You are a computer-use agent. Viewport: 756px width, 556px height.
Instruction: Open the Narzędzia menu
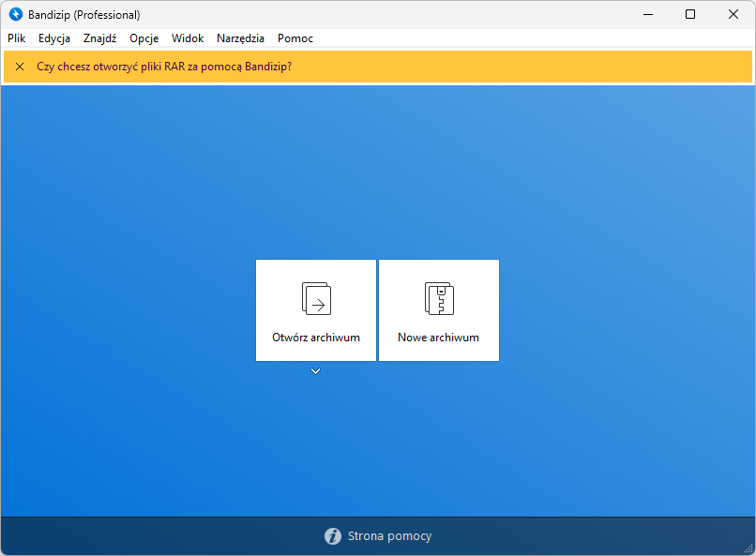pyautogui.click(x=240, y=38)
